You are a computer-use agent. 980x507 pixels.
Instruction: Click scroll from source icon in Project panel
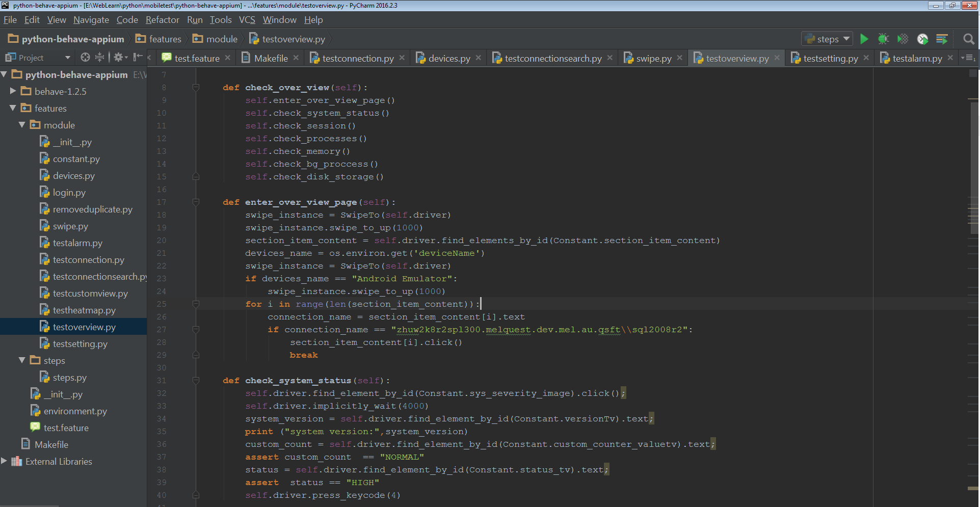click(85, 58)
